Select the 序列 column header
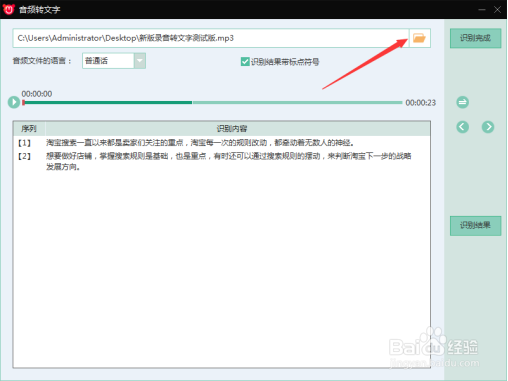This screenshot has height=381, width=508. (x=29, y=129)
